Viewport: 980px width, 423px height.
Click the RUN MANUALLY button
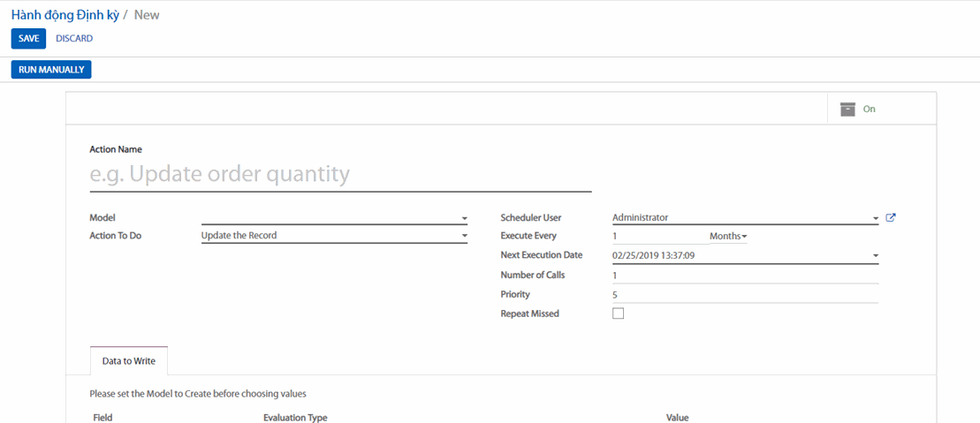pos(51,70)
